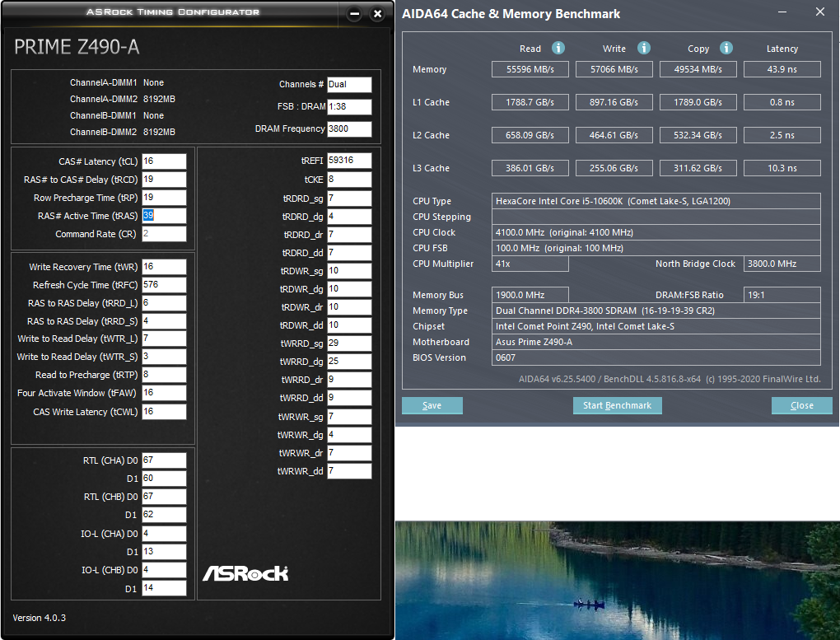Click the RAS# to CAS# Delay (tRCD) field
Viewport: 840px width, 640px height.
164,180
